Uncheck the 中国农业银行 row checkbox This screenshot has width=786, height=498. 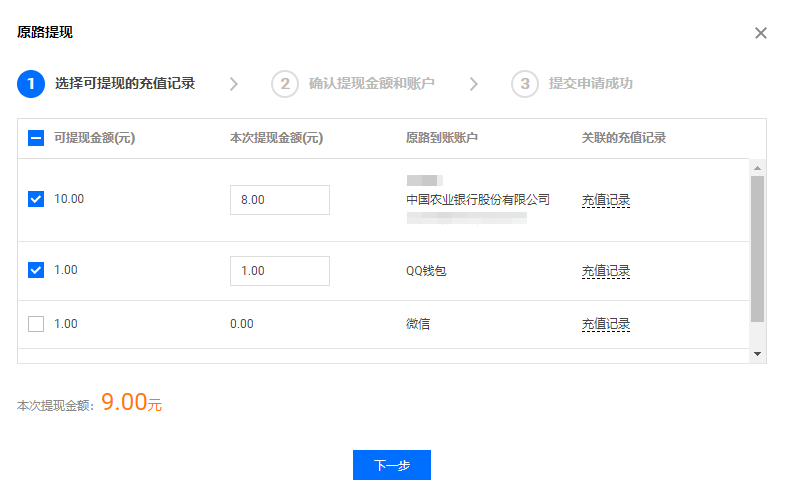[x=36, y=199]
